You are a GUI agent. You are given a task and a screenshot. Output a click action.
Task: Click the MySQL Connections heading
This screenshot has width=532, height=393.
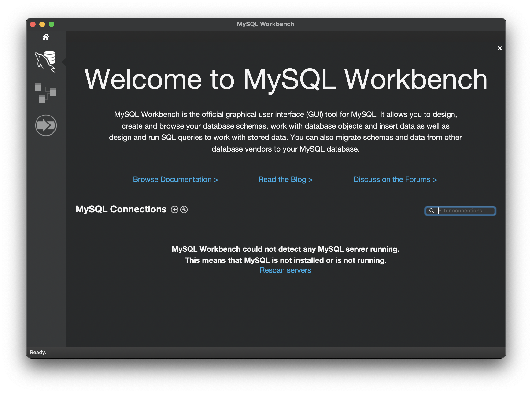tap(121, 210)
